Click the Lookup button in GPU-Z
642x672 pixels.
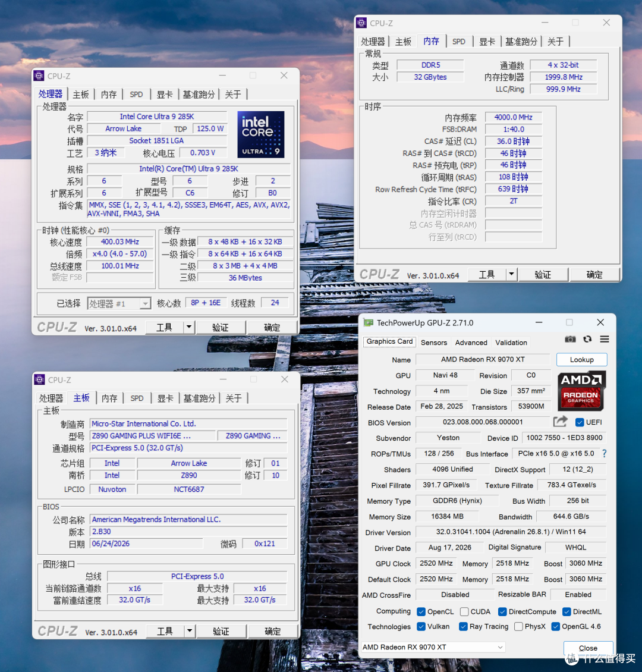tap(581, 360)
